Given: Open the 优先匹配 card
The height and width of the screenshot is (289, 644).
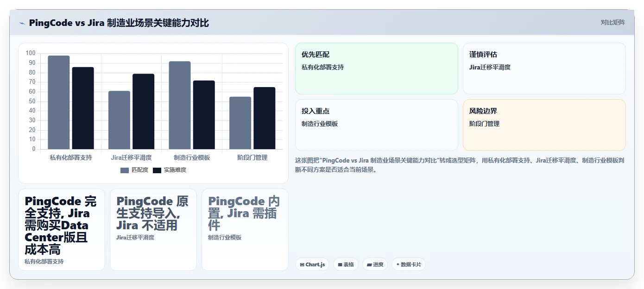Looking at the screenshot, I should pyautogui.click(x=377, y=69).
